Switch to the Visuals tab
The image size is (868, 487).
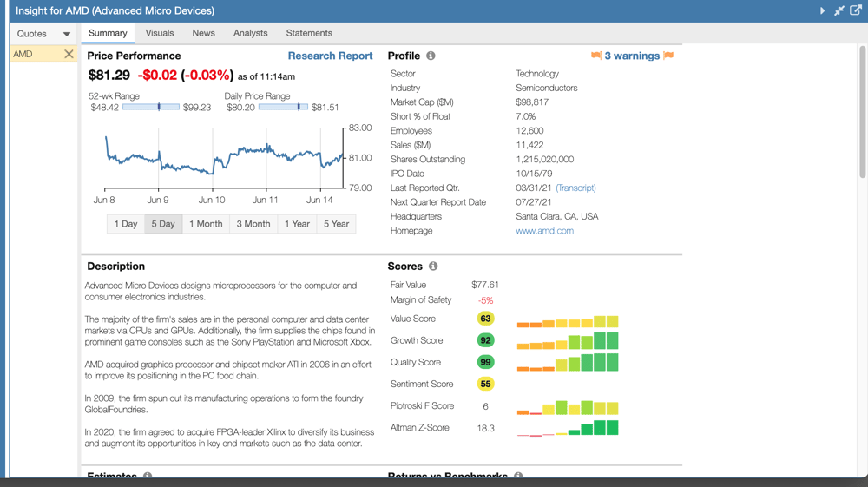pos(160,33)
